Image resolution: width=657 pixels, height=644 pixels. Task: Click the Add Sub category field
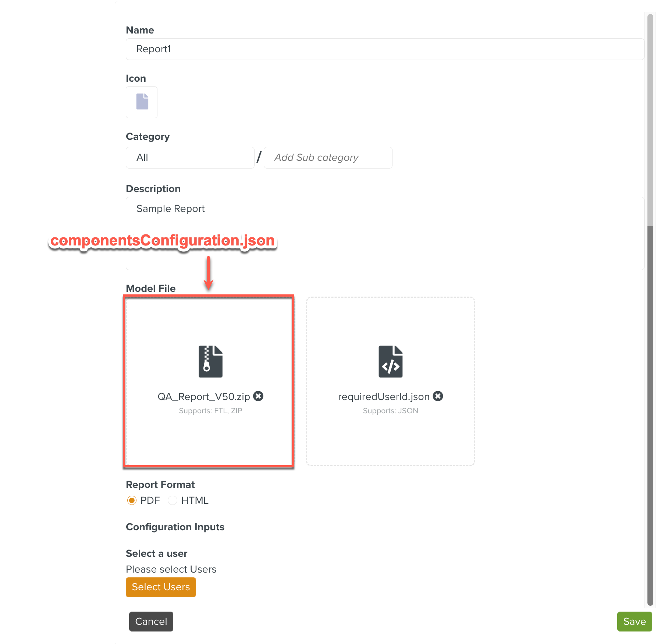328,158
